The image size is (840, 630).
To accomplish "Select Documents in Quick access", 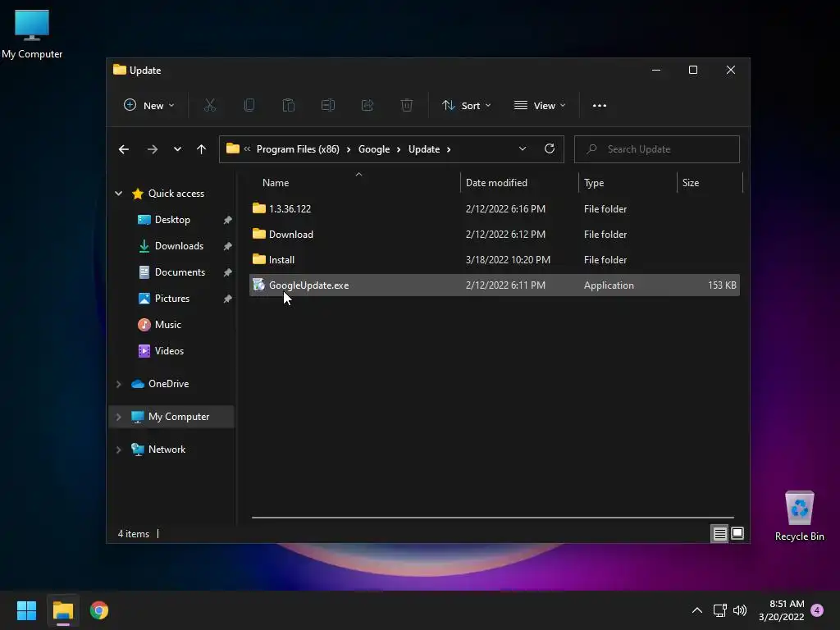I will tap(172, 272).
